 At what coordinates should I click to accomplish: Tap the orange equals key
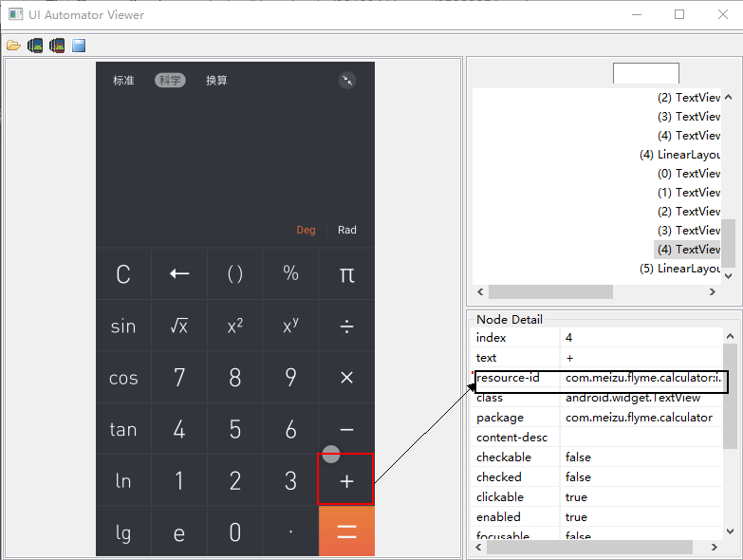point(347,532)
